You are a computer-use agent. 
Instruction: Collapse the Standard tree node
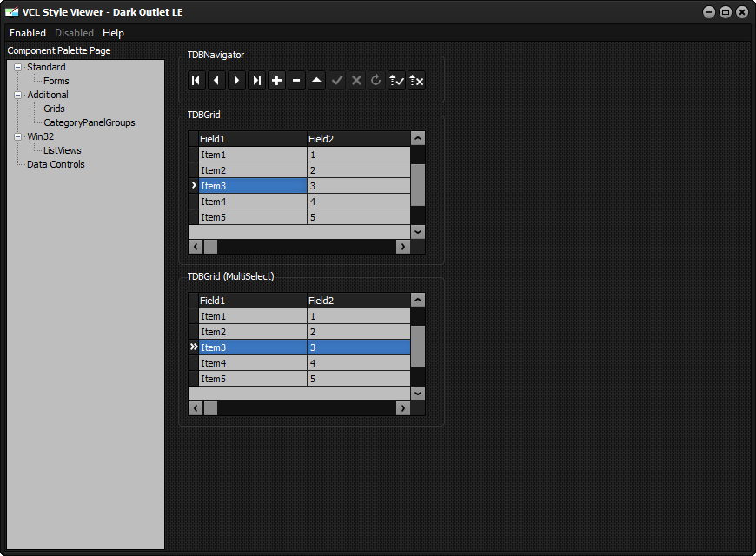point(18,67)
